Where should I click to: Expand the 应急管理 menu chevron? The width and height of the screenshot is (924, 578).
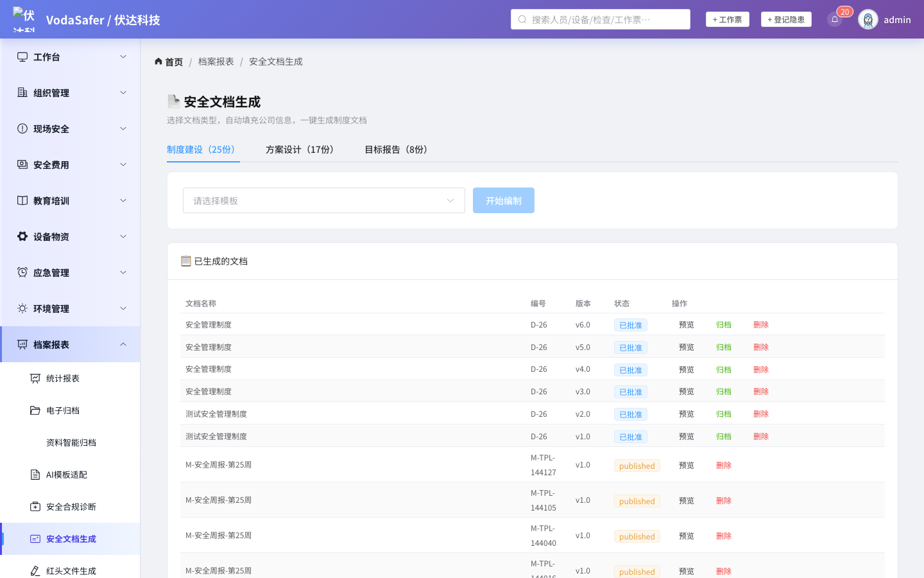[123, 272]
